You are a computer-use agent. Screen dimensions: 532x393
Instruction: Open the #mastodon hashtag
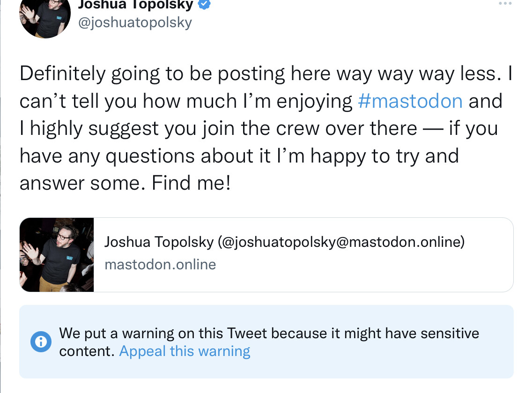[410, 101]
